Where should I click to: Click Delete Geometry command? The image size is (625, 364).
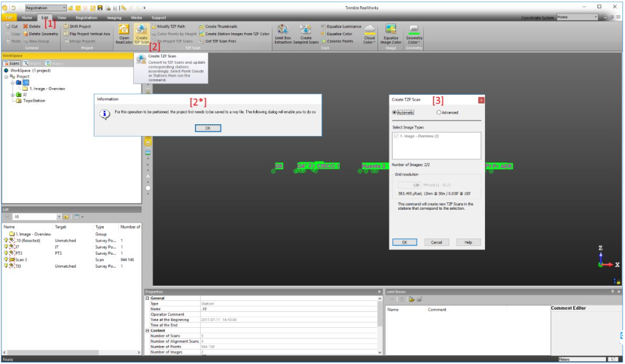[41, 34]
